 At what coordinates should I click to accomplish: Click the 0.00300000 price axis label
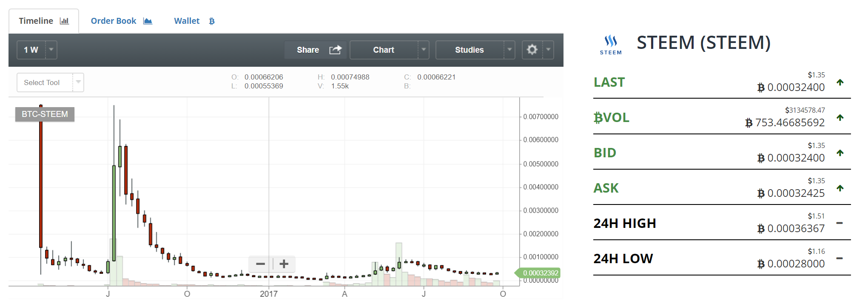pos(541,210)
